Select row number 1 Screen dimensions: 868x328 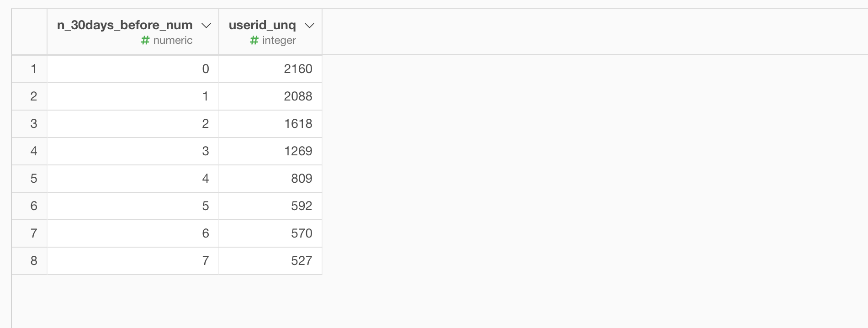[29, 69]
